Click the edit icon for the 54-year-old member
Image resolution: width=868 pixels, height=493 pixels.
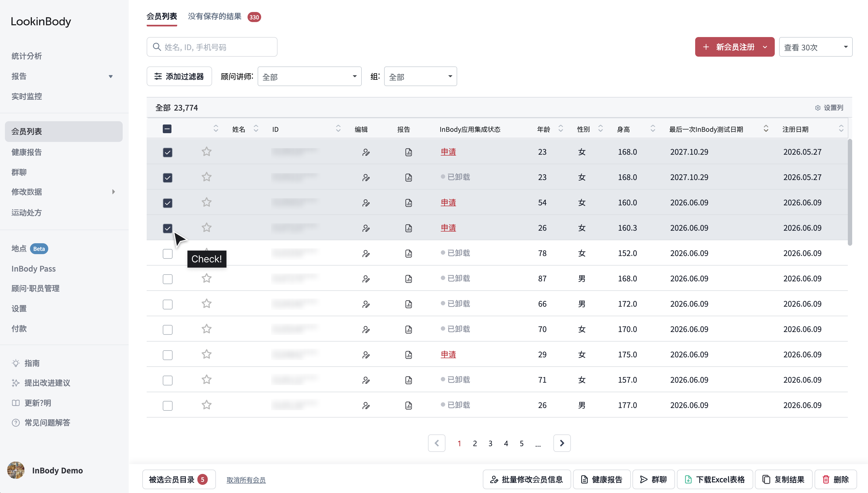366,203
